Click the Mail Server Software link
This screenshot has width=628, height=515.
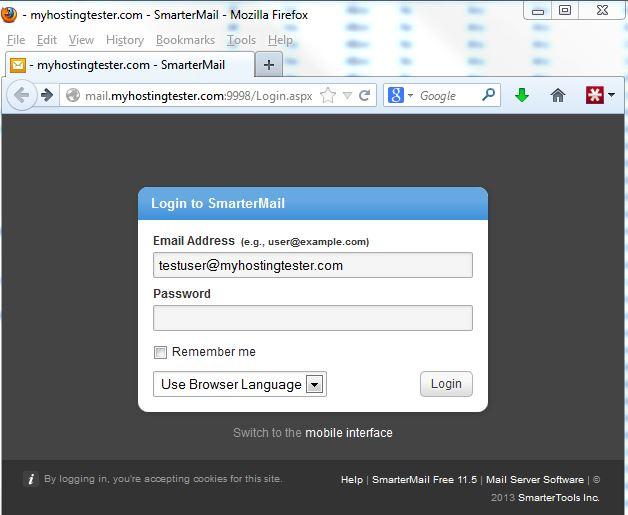535,479
